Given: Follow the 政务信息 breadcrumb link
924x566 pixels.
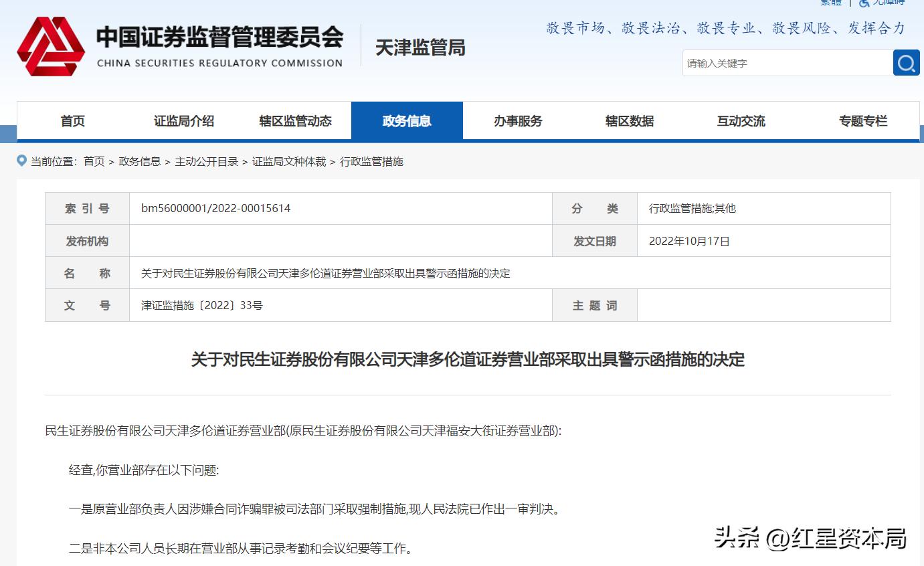Looking at the screenshot, I should click(x=140, y=161).
